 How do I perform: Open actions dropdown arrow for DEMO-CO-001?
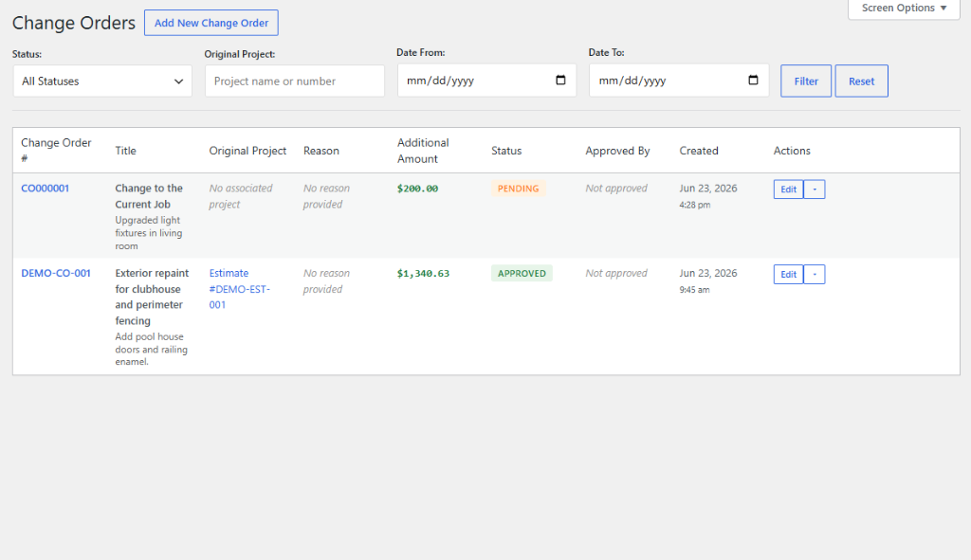click(x=815, y=274)
